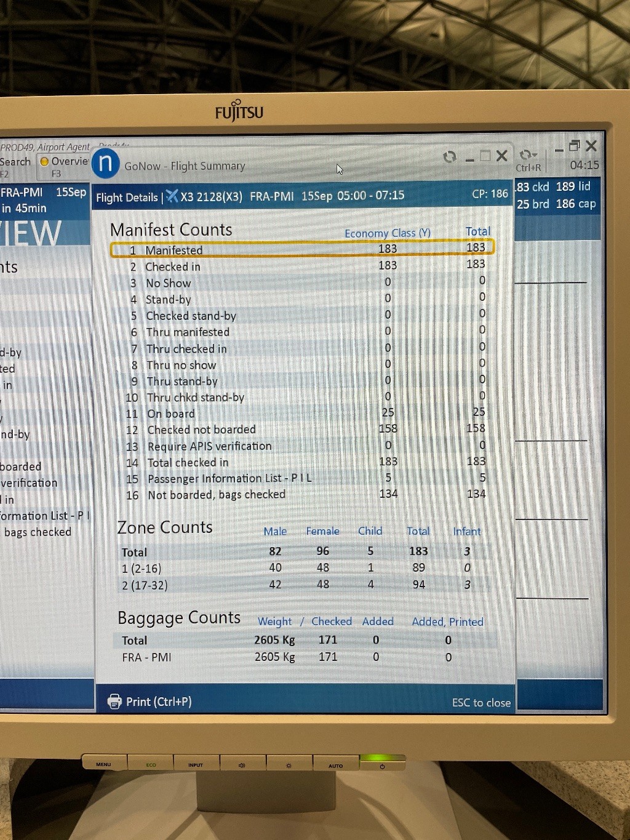Viewport: 630px width, 840px height.
Task: Click the orange Overview circle icon
Action: click(44, 162)
